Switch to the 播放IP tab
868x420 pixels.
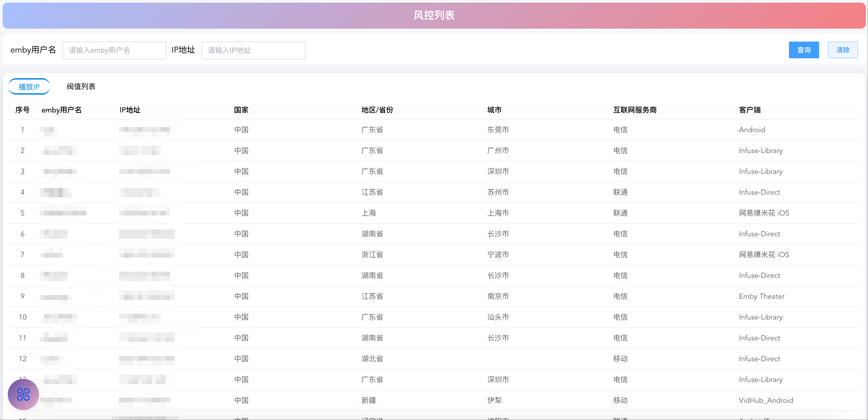coord(29,87)
